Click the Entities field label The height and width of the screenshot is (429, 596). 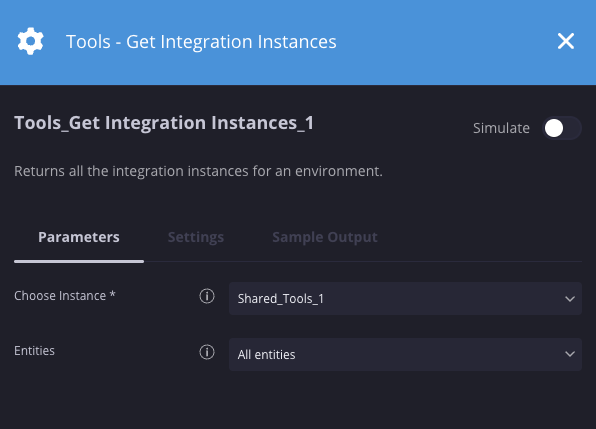tap(34, 350)
